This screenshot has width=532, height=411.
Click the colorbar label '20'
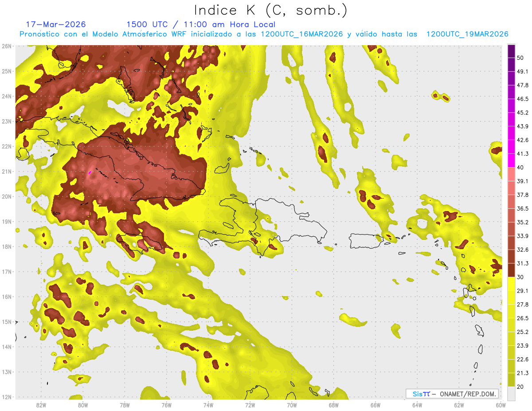click(x=520, y=387)
